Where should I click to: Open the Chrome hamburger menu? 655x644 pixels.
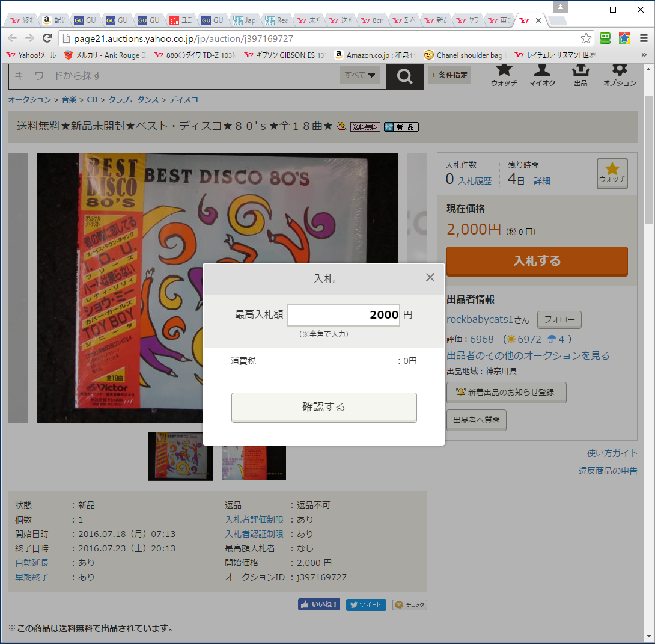644,38
